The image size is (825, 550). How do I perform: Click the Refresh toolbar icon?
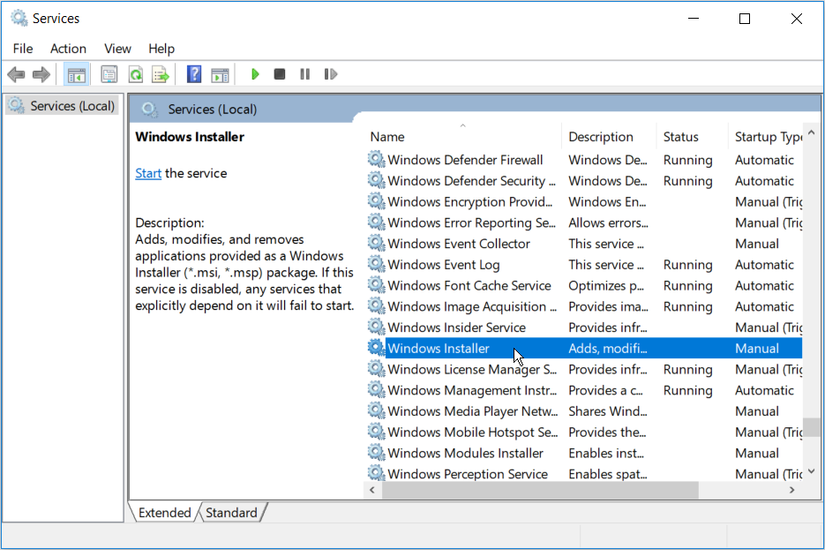click(135, 74)
